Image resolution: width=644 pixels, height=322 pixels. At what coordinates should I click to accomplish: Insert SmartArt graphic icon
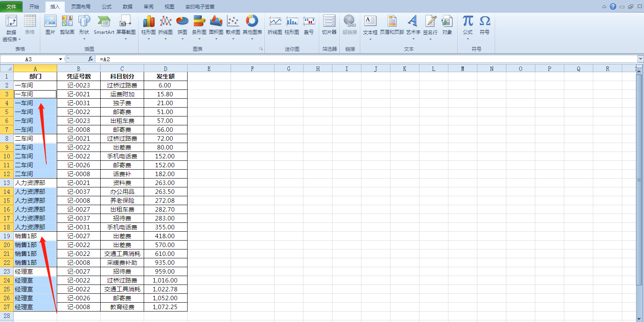coord(104,21)
